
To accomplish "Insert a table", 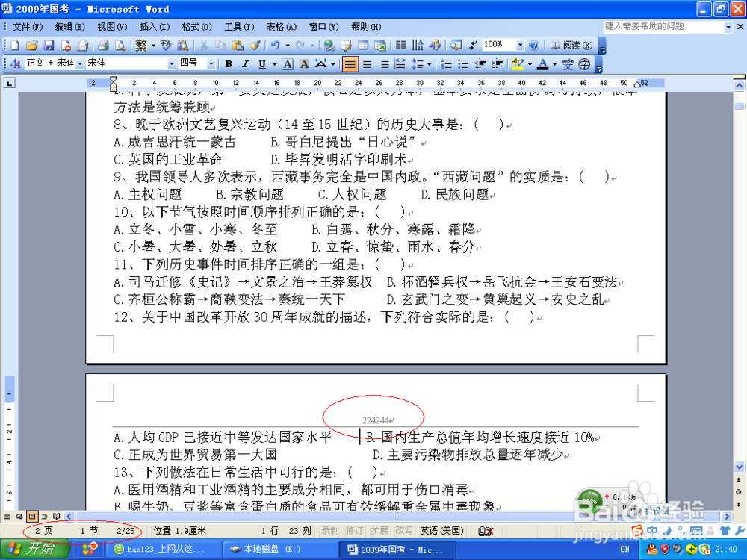I will pyautogui.click(x=363, y=46).
